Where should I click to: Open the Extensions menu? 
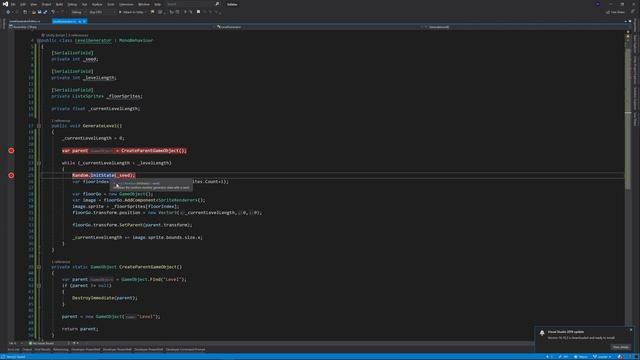[x=126, y=4]
